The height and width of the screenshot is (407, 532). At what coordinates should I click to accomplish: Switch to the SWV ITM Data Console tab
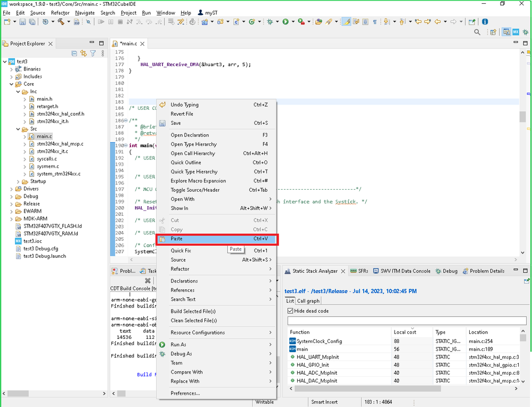pyautogui.click(x=402, y=271)
